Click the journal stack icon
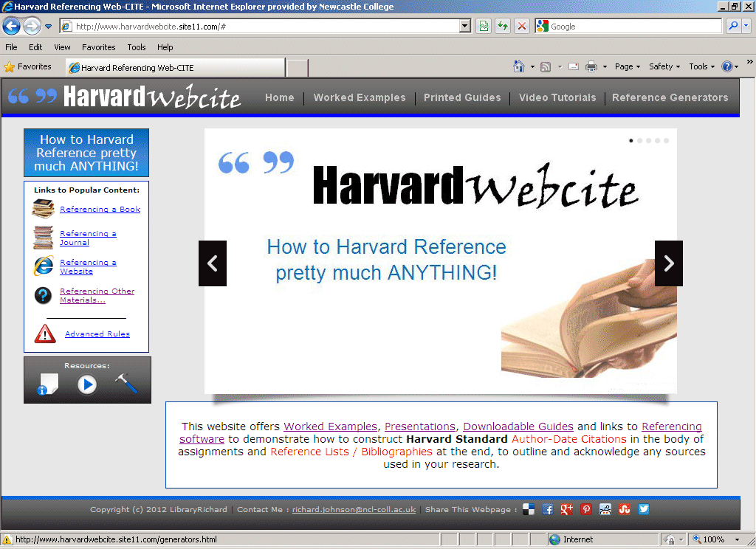The width and height of the screenshot is (756, 549). point(43,238)
